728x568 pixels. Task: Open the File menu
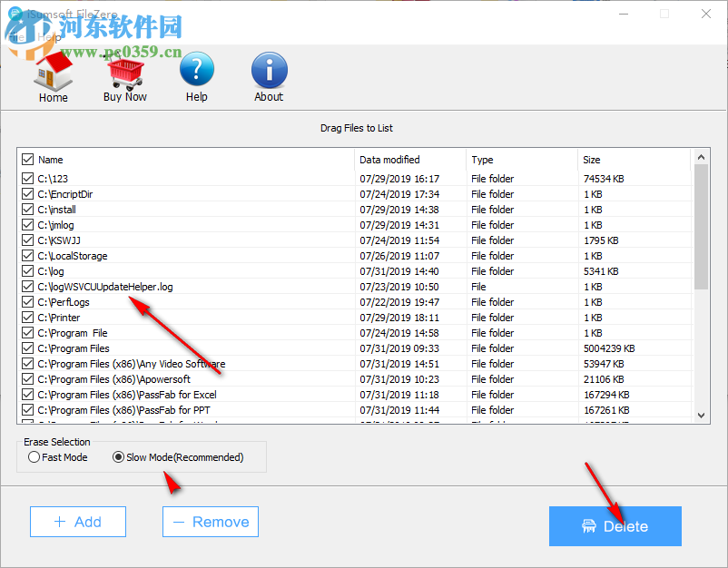tap(15, 37)
